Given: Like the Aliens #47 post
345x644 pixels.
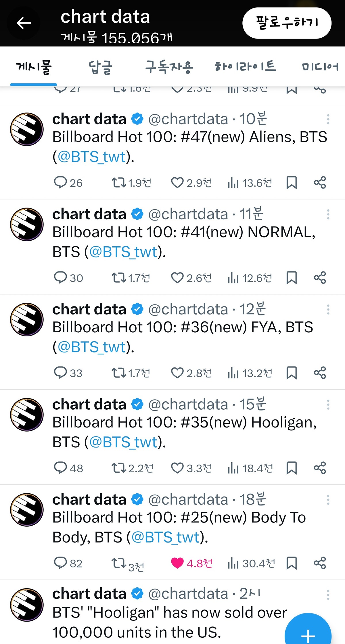Looking at the screenshot, I should [x=177, y=183].
